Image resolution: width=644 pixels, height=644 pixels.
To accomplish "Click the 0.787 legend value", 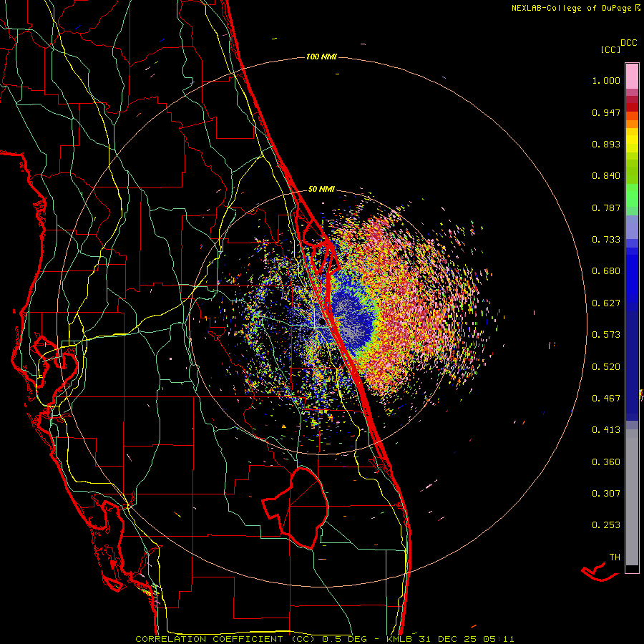I will click(606, 208).
